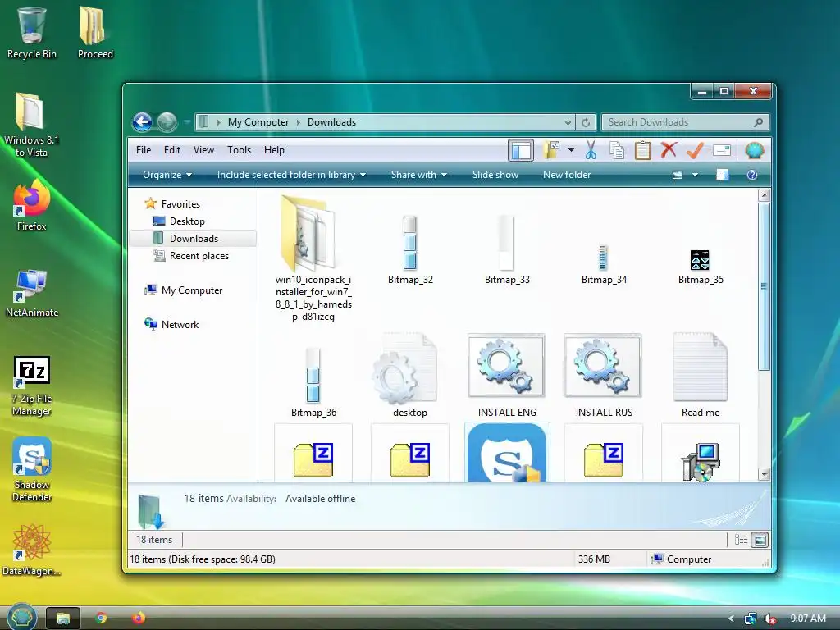
Task: Open the Edit menu
Action: pos(172,150)
